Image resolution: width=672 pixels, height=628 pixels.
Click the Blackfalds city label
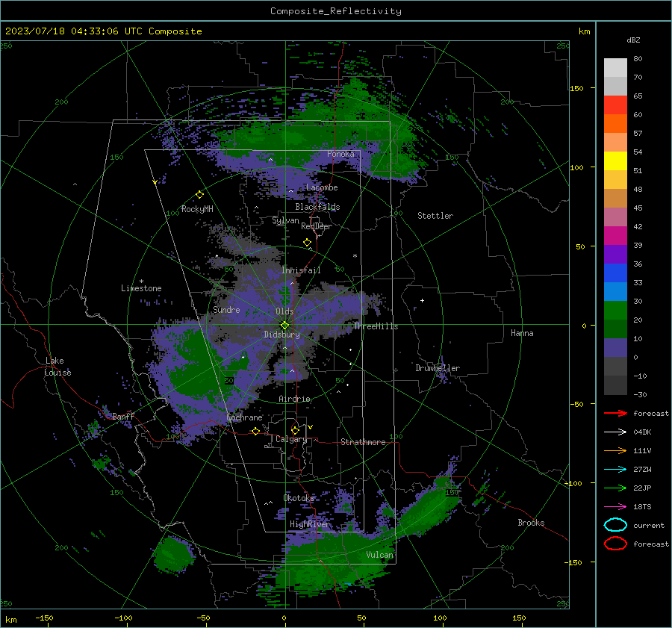pos(317,207)
